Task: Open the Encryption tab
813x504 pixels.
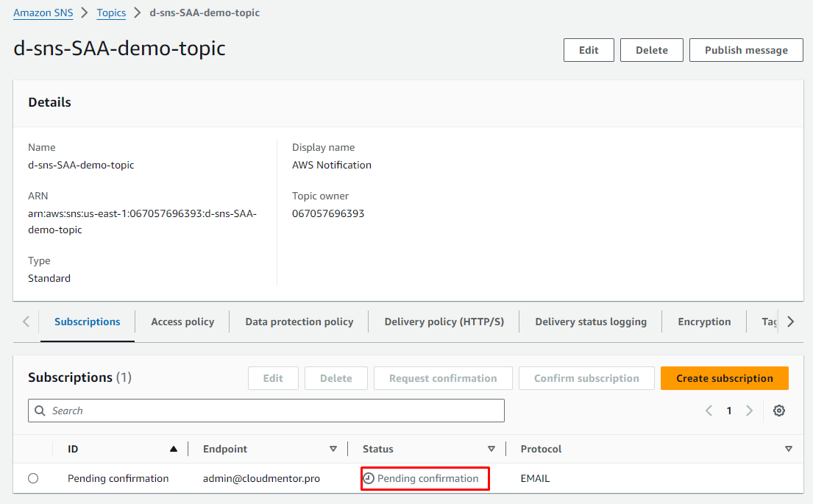Action: click(704, 322)
